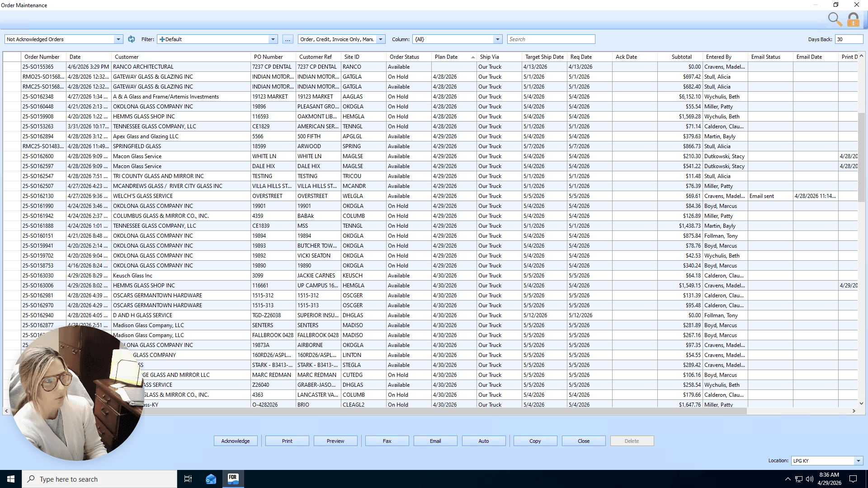Click the Auto button

(x=484, y=441)
